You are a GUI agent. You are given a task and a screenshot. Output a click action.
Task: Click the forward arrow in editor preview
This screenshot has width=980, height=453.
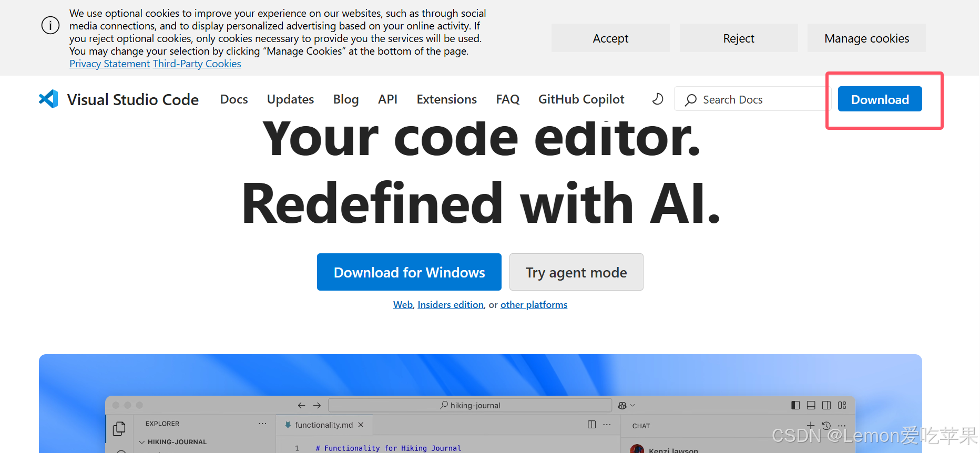click(317, 405)
